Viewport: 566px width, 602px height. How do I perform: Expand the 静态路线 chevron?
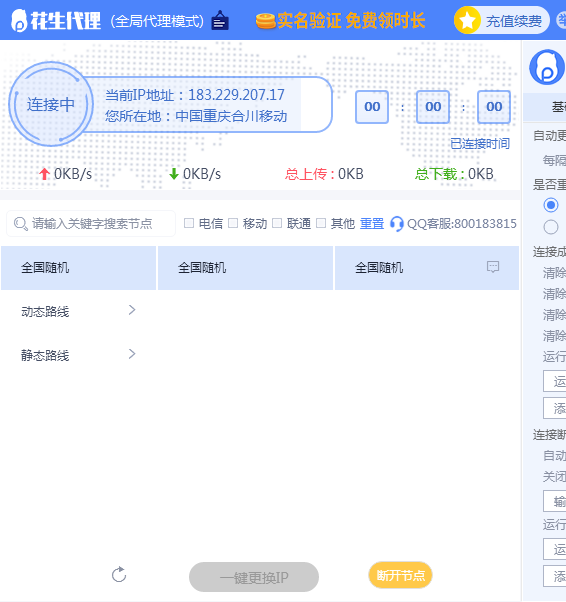(x=132, y=354)
